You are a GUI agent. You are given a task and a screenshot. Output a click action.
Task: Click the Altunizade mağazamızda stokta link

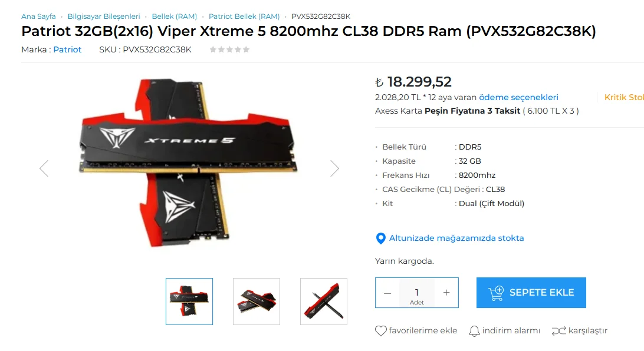tap(456, 239)
